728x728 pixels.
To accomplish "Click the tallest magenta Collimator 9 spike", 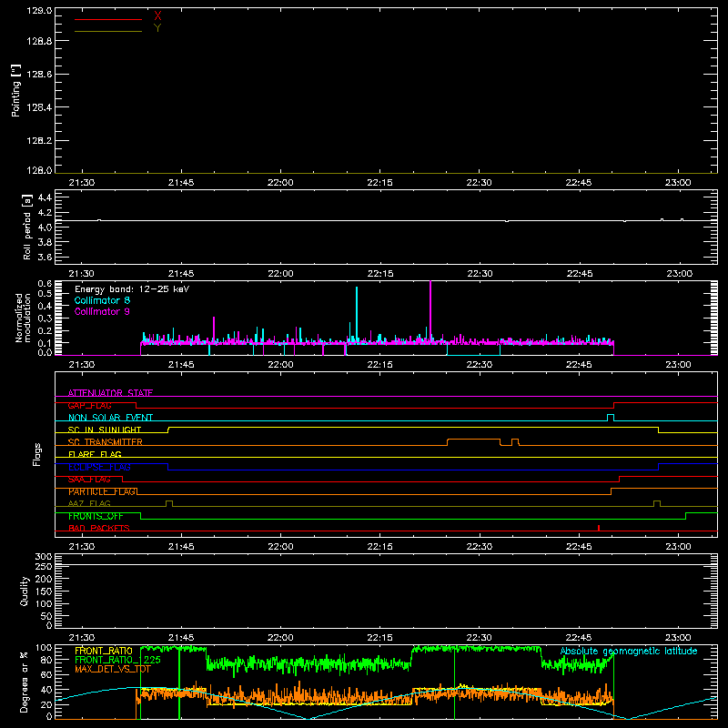I will (430, 311).
